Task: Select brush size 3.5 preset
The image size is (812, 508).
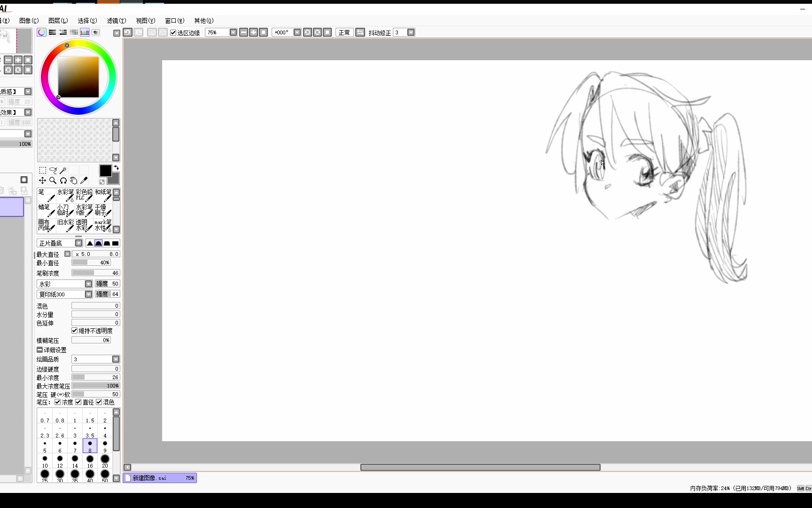Action: [x=90, y=431]
